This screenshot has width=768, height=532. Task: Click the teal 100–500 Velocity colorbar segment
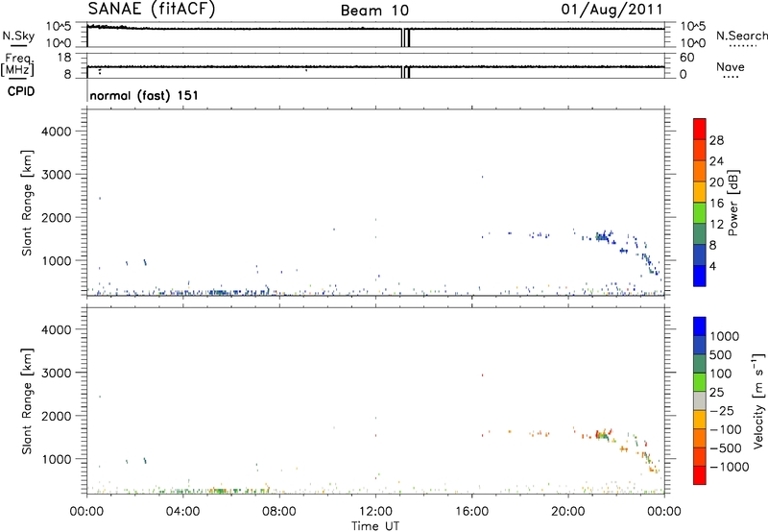[700, 364]
